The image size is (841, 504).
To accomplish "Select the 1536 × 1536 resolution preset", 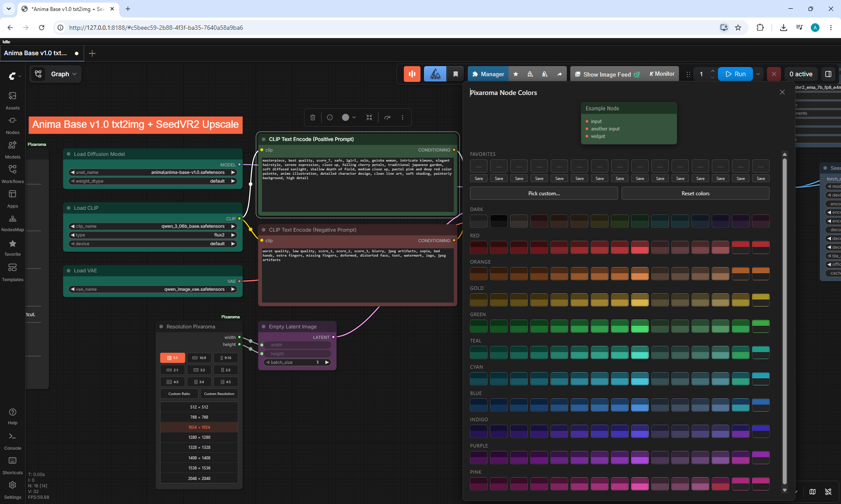I will pos(199,468).
